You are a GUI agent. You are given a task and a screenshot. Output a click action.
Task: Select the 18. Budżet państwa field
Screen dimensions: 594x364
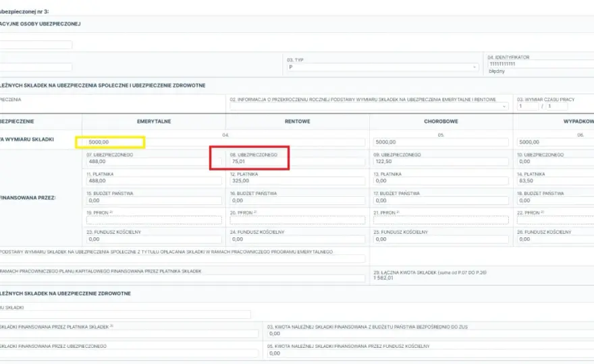point(556,201)
